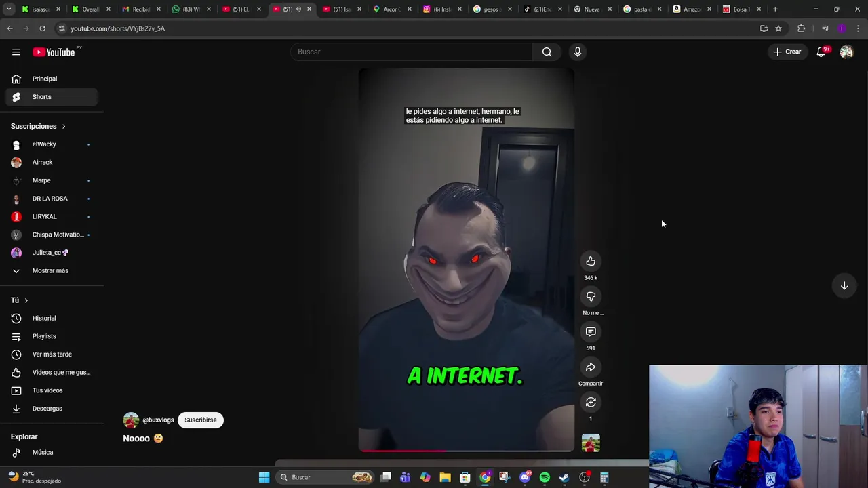Open the sound thumbnail under remix
This screenshot has width=868, height=488.
pyautogui.click(x=591, y=443)
